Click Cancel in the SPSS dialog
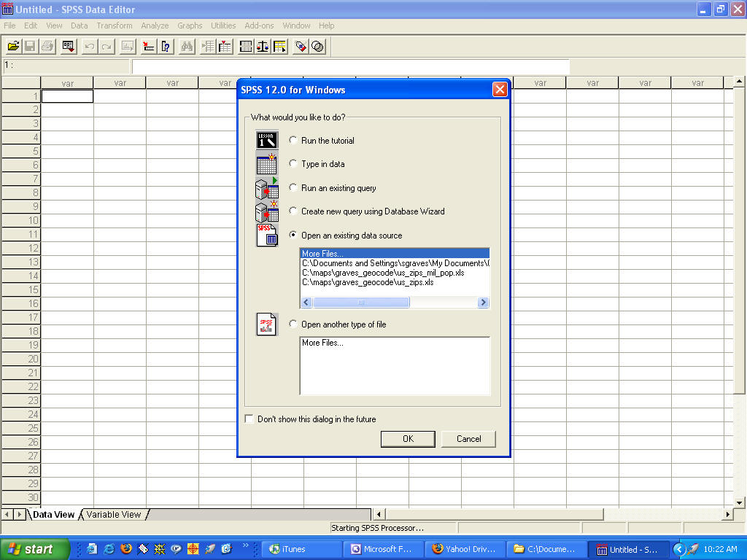 pos(469,438)
